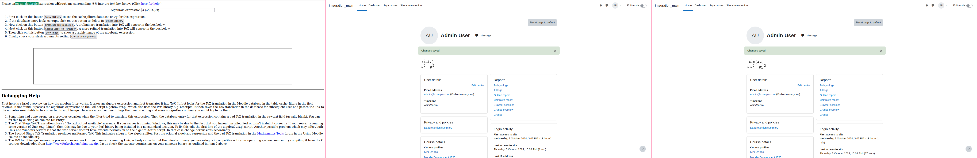The height and width of the screenshot is (158, 980).
Task: Open 'Today's logs' report in middle window
Action: (x=501, y=85)
